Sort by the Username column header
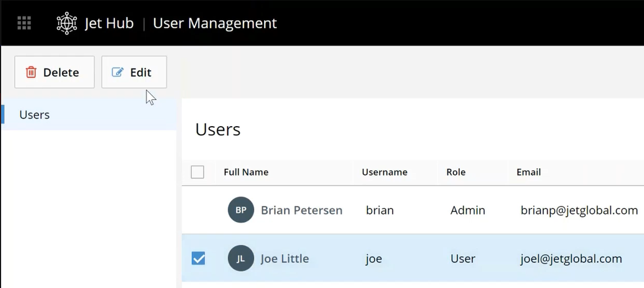Image resolution: width=644 pixels, height=288 pixels. pos(385,172)
